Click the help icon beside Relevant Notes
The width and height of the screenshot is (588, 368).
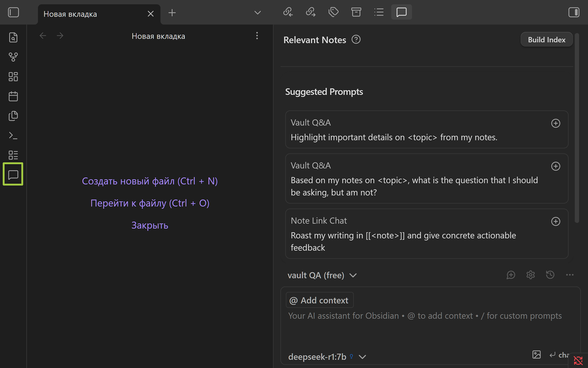(356, 40)
